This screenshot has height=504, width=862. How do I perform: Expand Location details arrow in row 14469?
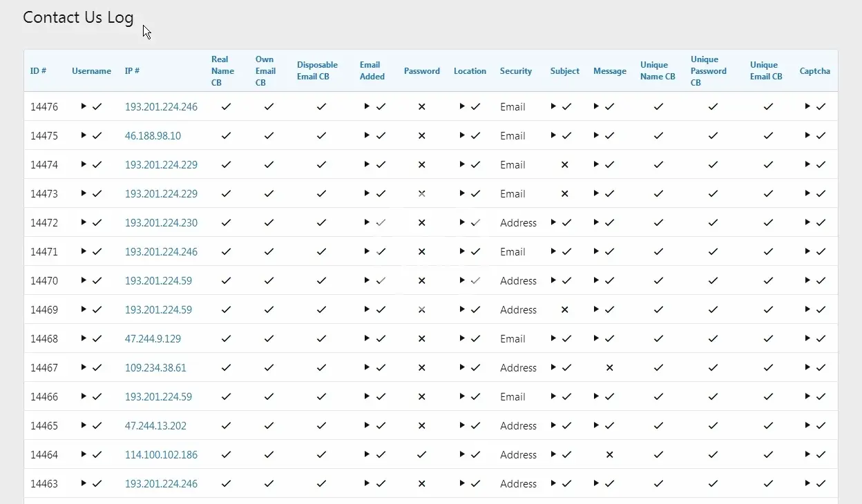(462, 309)
